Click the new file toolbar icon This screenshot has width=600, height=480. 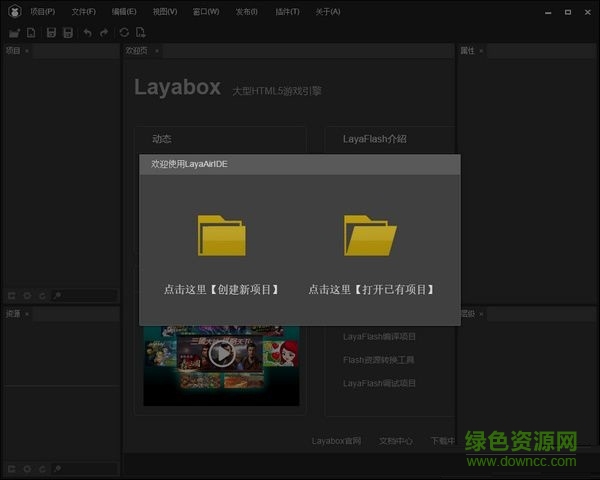pyautogui.click(x=31, y=33)
